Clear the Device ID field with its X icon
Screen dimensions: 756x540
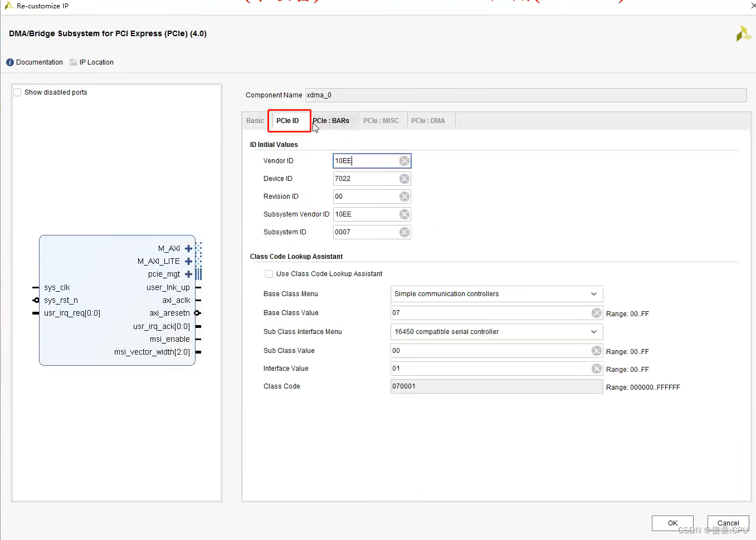pos(404,179)
